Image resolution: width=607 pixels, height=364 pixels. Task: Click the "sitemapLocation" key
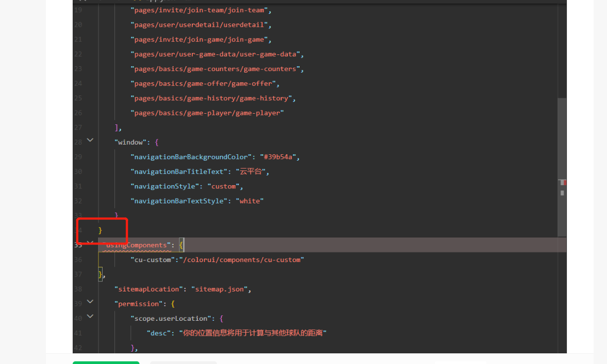(149, 289)
